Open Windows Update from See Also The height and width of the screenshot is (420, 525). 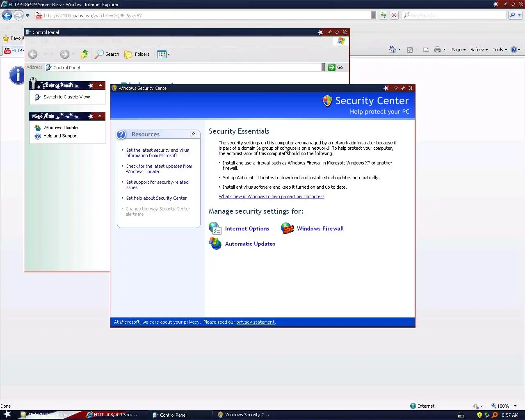(x=60, y=128)
